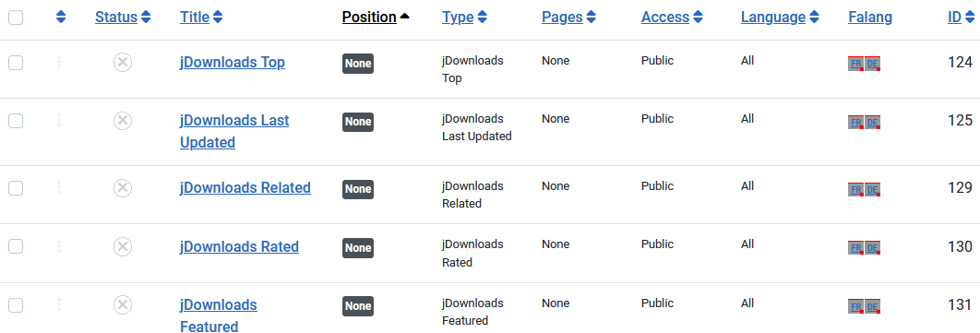Select the jDownloads Top row checkbox
Image resolution: width=980 pixels, height=333 pixels.
click(x=16, y=63)
